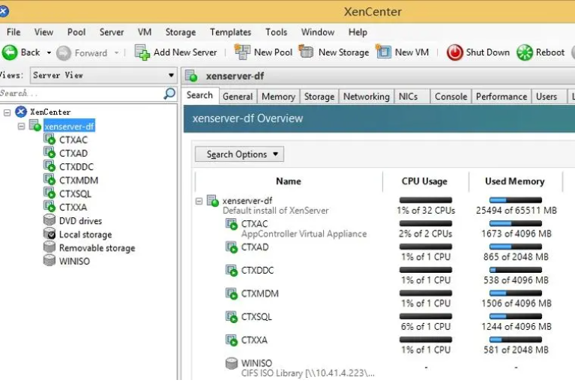Image resolution: width=575 pixels, height=392 pixels.
Task: Click the XenCenter root icon in tree
Action: [21, 112]
